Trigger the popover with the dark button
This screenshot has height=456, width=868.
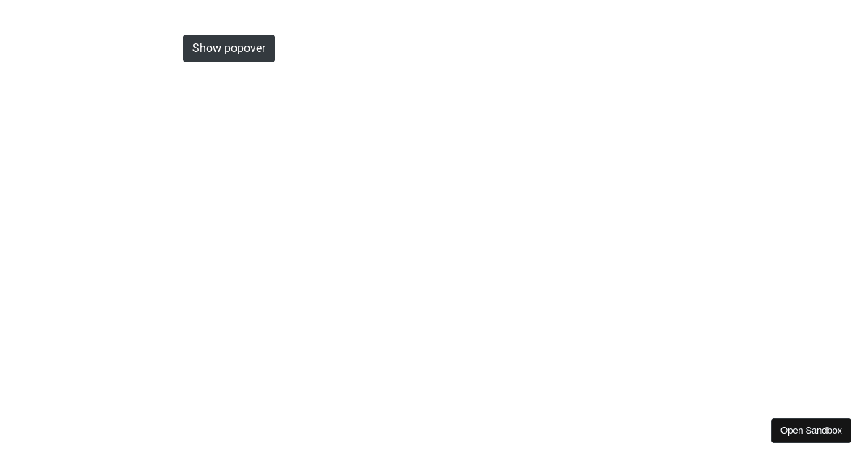[x=229, y=48]
